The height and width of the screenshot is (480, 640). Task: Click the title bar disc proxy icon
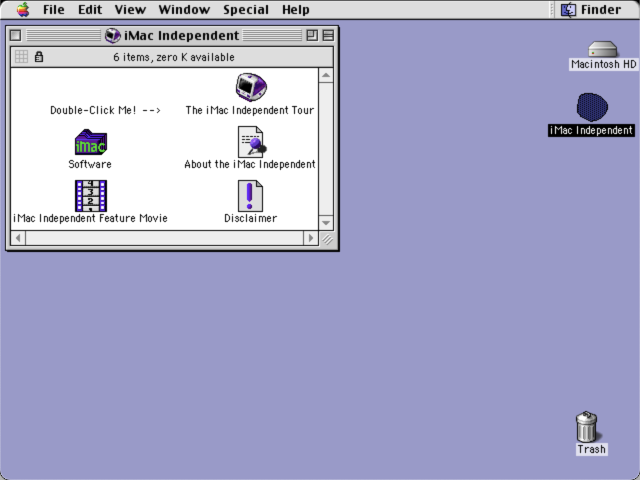pyautogui.click(x=113, y=36)
